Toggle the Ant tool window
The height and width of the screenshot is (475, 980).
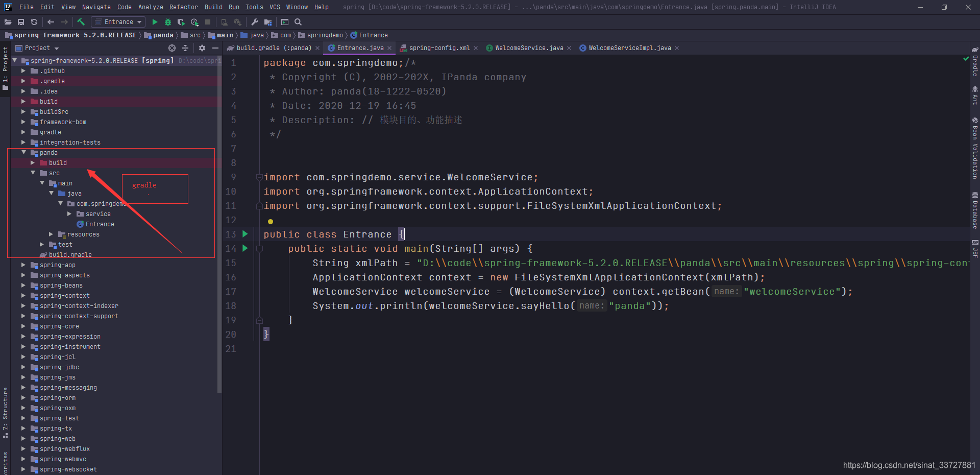pyautogui.click(x=975, y=95)
